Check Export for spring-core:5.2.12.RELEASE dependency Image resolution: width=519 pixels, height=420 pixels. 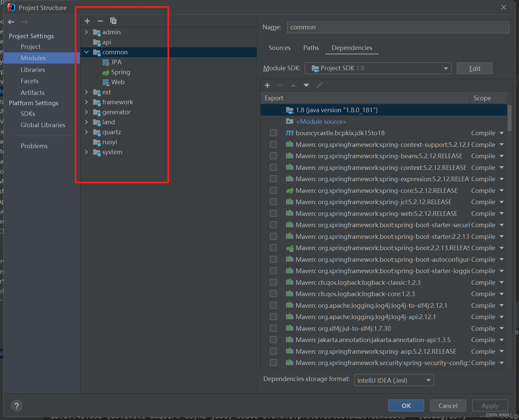(273, 190)
